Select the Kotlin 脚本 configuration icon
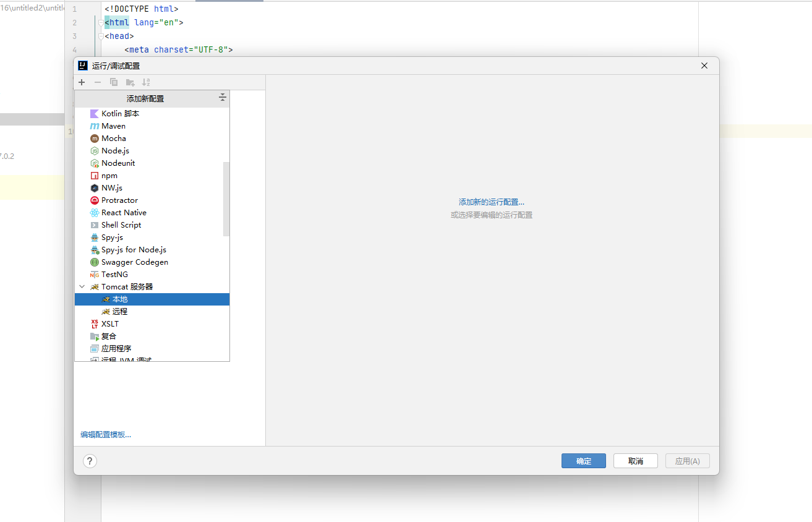 pyautogui.click(x=95, y=114)
